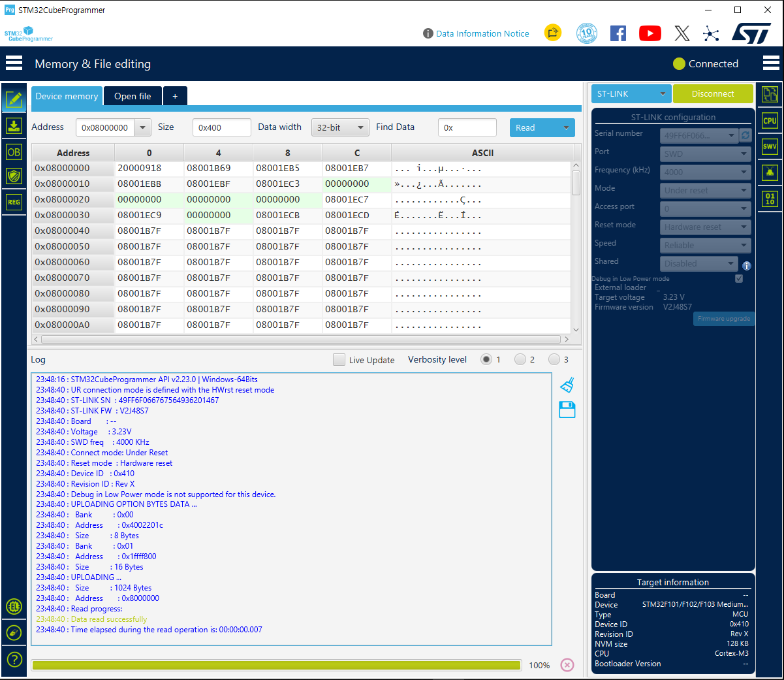
Task: Open Option Bytes (OB) panel icon
Action: [x=14, y=152]
